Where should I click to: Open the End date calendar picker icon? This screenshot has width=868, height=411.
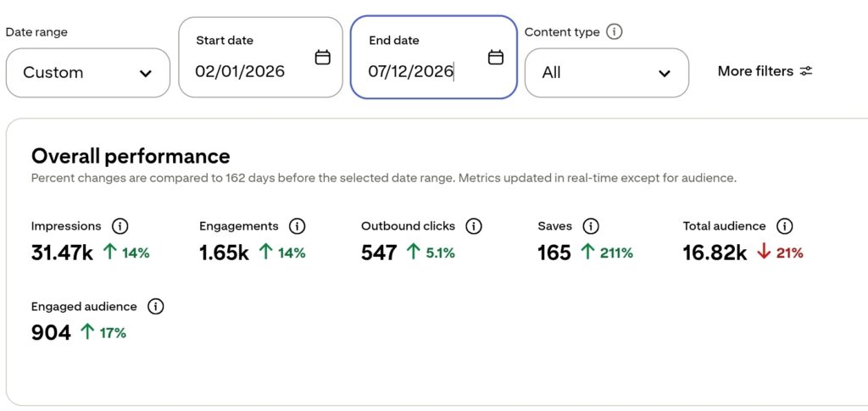click(495, 57)
